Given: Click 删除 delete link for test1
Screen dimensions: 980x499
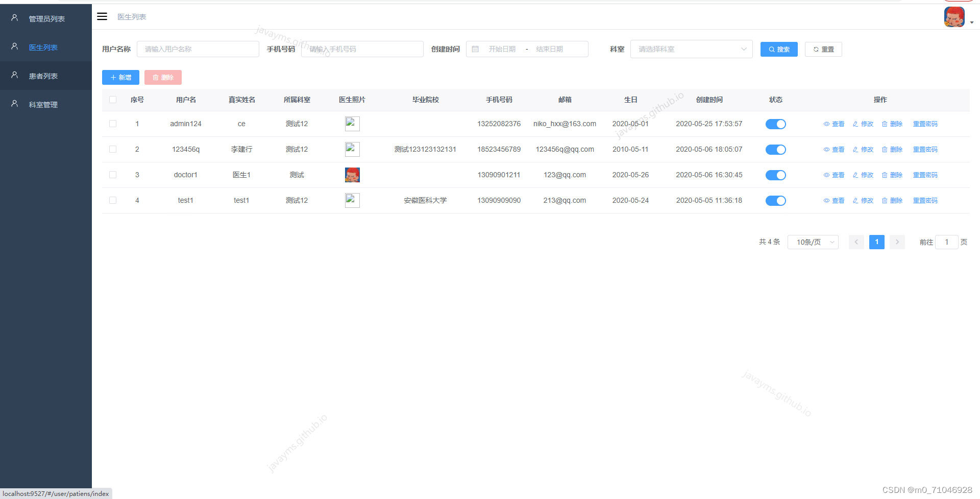Looking at the screenshot, I should click(892, 200).
